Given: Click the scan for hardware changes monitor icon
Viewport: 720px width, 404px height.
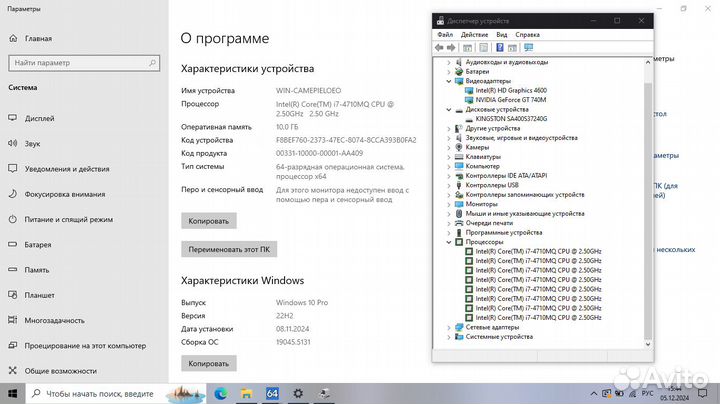Looking at the screenshot, I should tap(529, 48).
